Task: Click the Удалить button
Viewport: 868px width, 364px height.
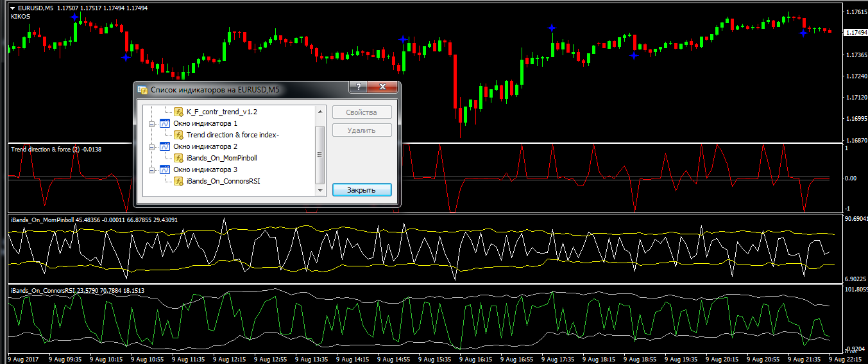Action: [x=361, y=130]
